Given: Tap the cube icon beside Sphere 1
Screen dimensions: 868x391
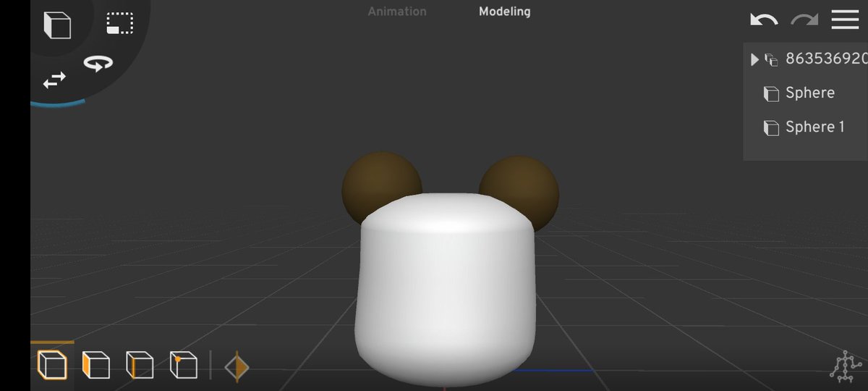Looking at the screenshot, I should 771,128.
